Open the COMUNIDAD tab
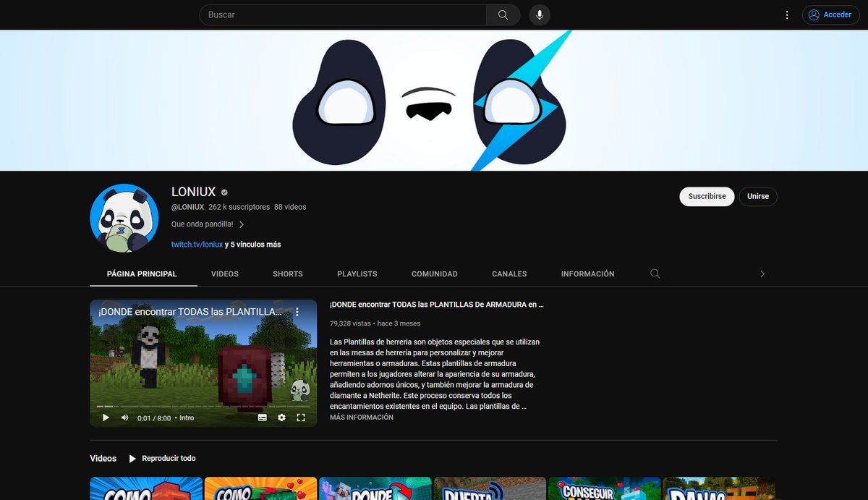 pyautogui.click(x=435, y=274)
